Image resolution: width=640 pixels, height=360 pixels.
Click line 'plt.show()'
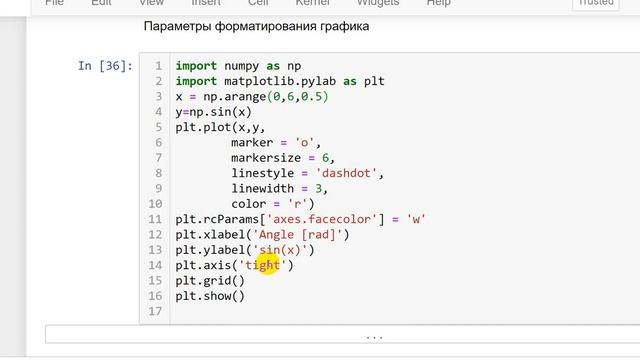coord(210,296)
